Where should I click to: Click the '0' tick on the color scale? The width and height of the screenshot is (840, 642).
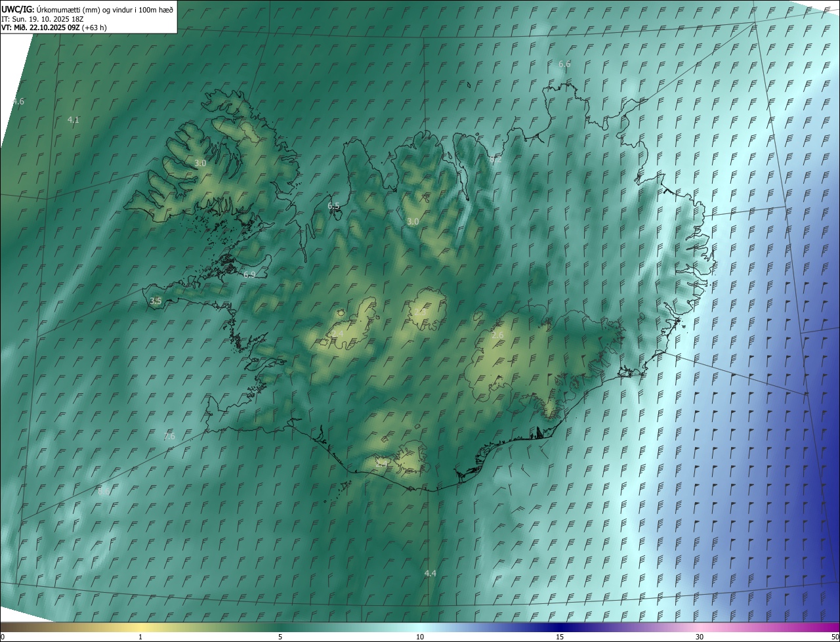[3, 637]
